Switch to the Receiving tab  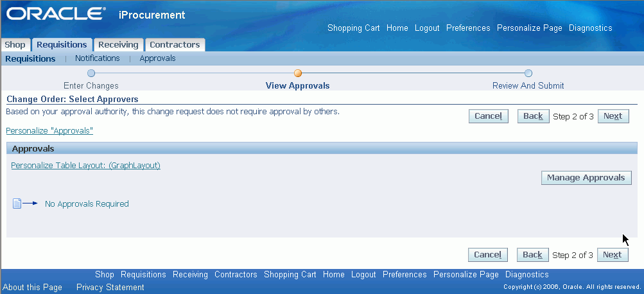tap(118, 45)
